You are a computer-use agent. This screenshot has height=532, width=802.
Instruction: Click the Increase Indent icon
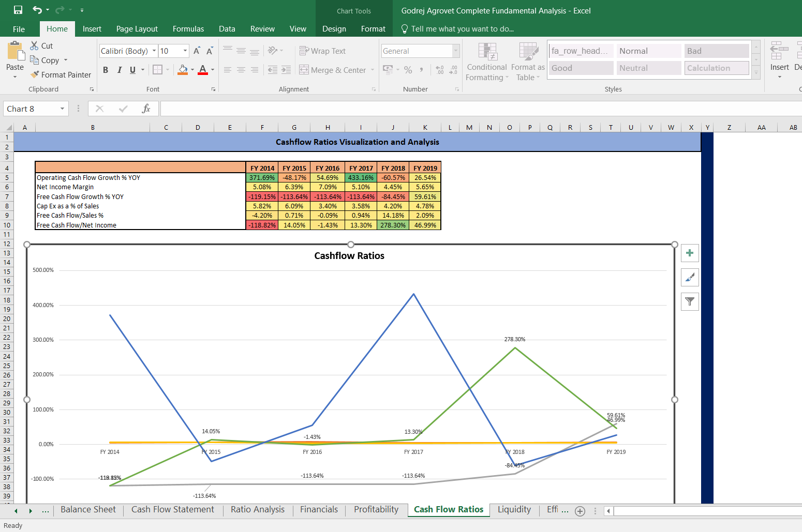click(286, 70)
